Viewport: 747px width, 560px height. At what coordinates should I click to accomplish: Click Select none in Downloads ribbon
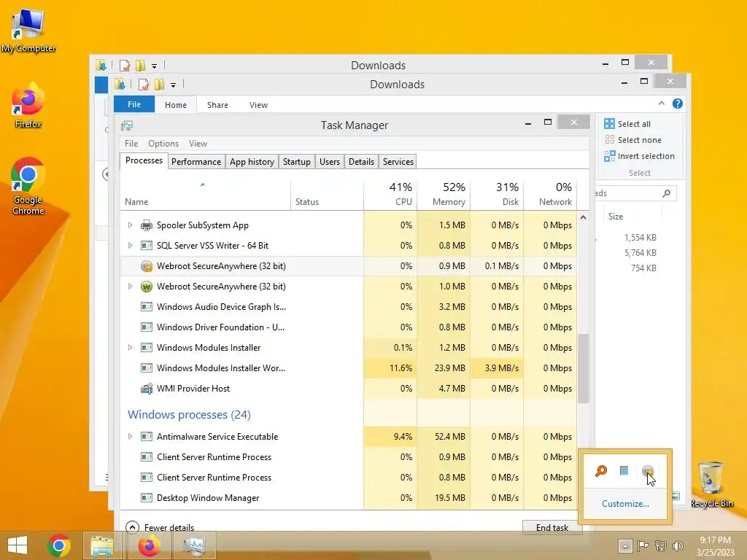pyautogui.click(x=632, y=140)
